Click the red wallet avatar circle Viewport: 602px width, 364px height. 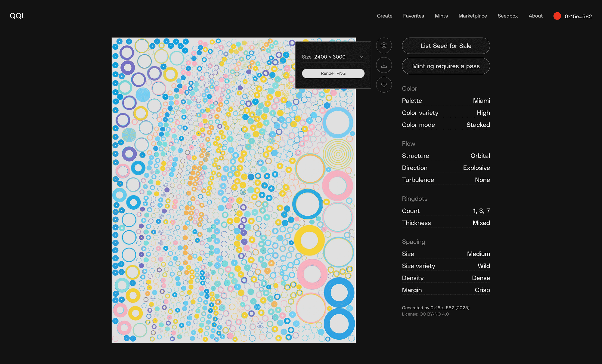click(557, 16)
